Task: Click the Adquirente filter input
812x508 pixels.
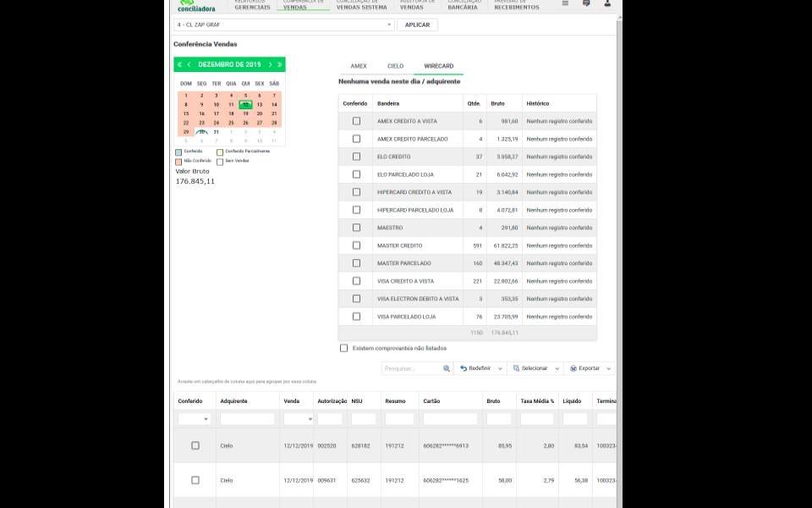Action: (247, 419)
